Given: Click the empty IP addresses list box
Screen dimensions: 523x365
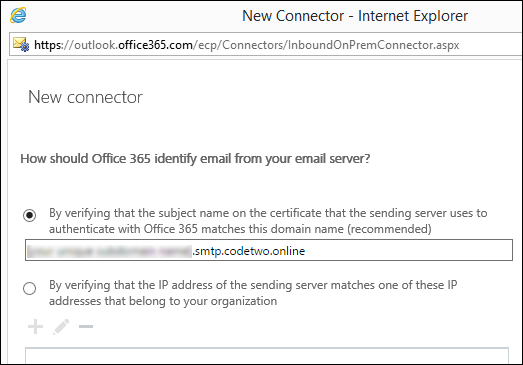Looking at the screenshot, I should (x=267, y=356).
